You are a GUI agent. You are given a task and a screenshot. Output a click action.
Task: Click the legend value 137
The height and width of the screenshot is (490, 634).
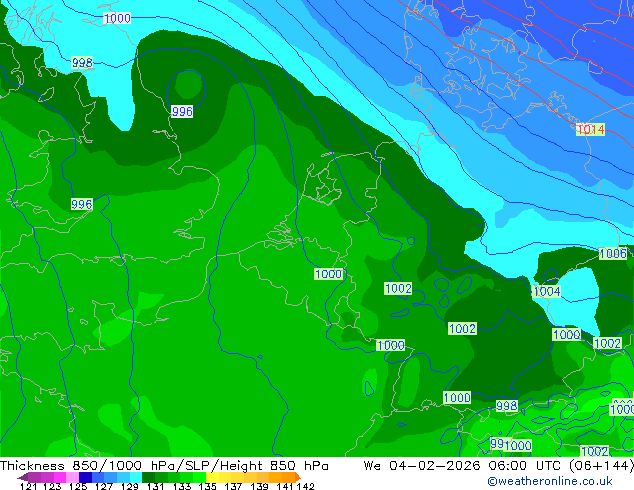(234, 486)
